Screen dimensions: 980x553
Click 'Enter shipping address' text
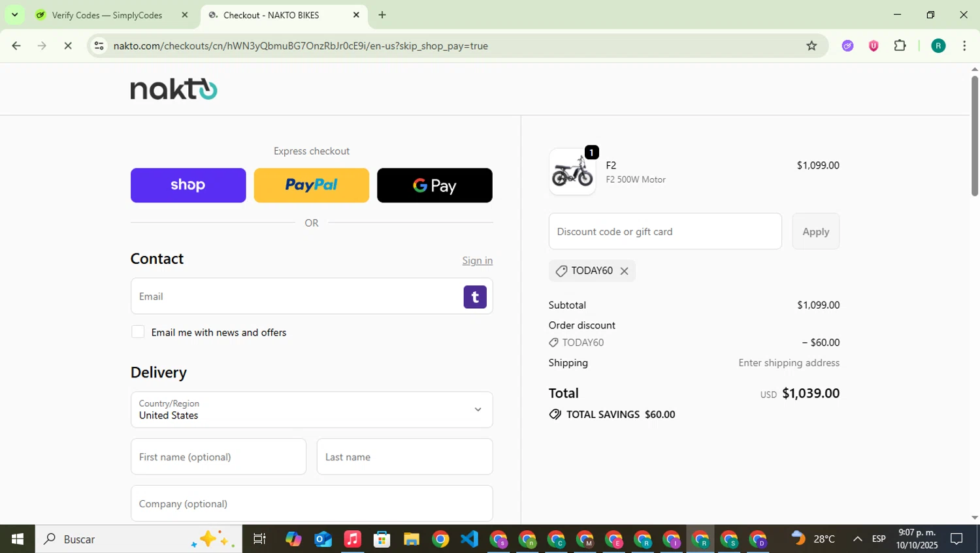tap(789, 363)
